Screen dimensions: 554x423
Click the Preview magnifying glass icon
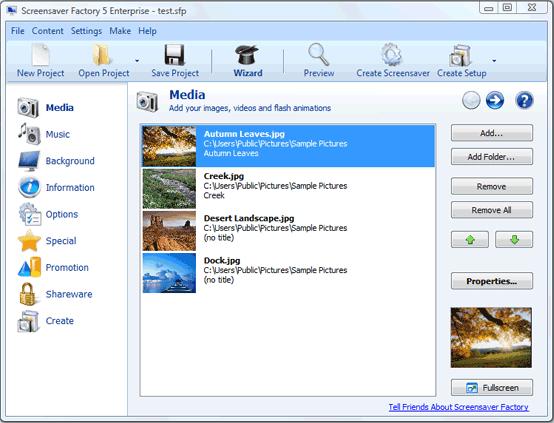pos(319,54)
